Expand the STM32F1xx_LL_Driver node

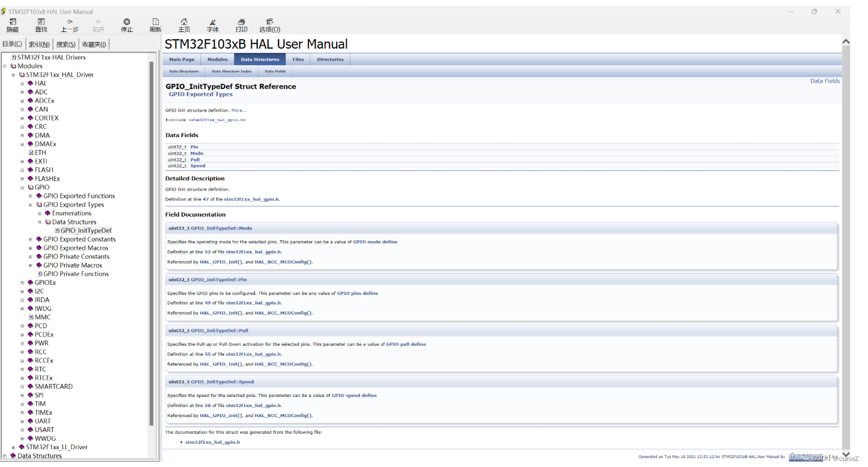click(x=14, y=447)
